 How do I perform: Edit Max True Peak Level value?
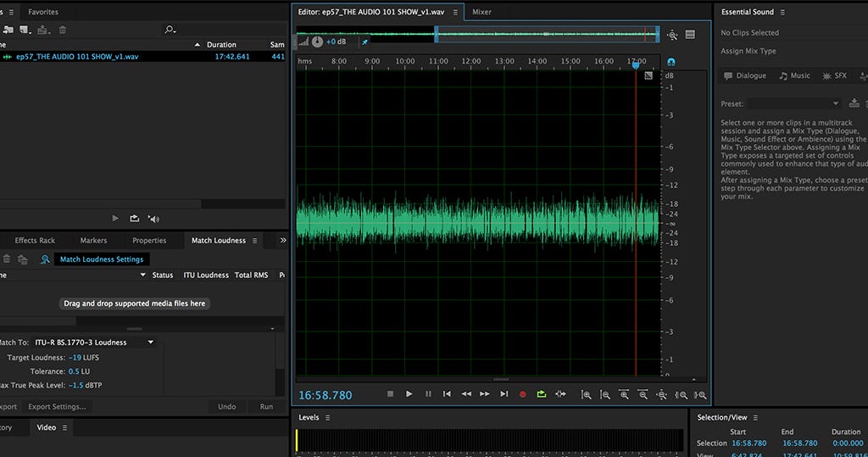75,385
